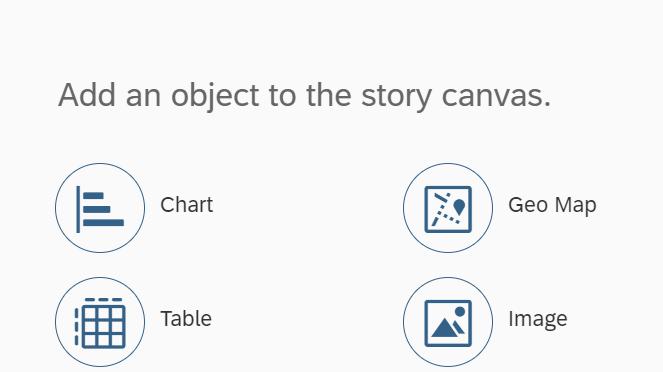Click the "Chart" text label
The width and height of the screenshot is (663, 372).
tap(186, 205)
